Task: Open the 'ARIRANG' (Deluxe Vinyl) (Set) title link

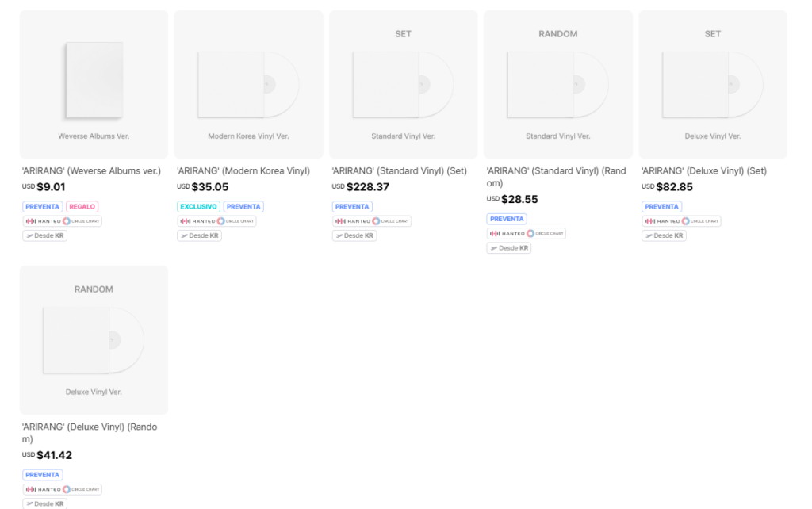Action: tap(704, 171)
